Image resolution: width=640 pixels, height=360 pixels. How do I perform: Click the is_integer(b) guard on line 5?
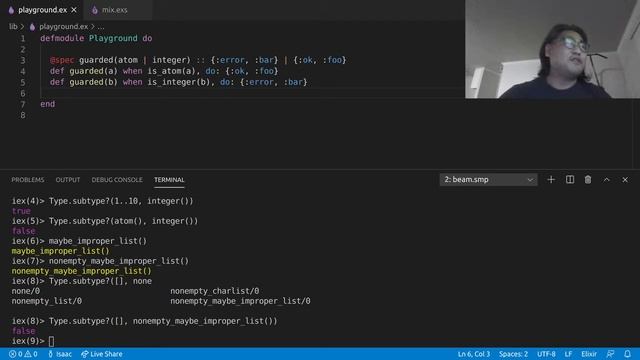(x=178, y=82)
